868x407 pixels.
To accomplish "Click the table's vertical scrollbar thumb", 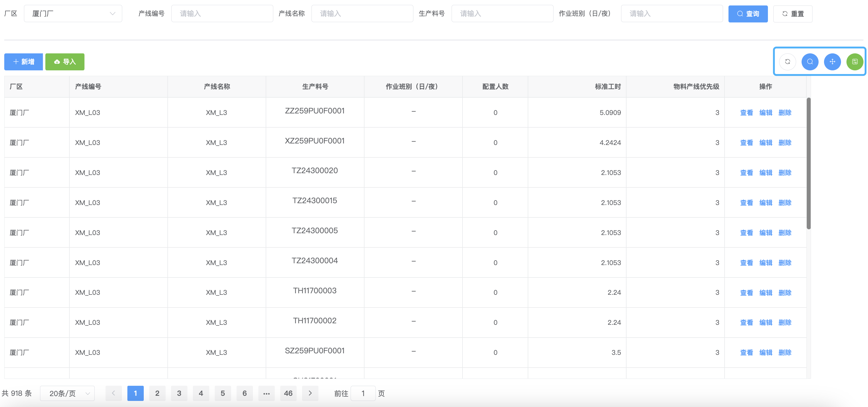I will coord(808,163).
